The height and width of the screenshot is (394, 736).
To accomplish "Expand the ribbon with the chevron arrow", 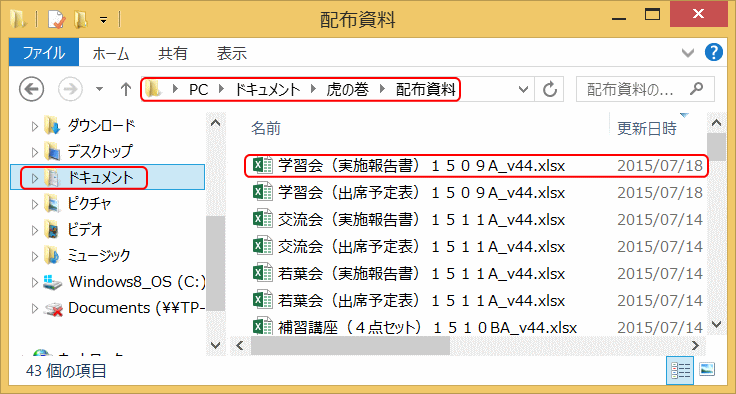I will (688, 53).
